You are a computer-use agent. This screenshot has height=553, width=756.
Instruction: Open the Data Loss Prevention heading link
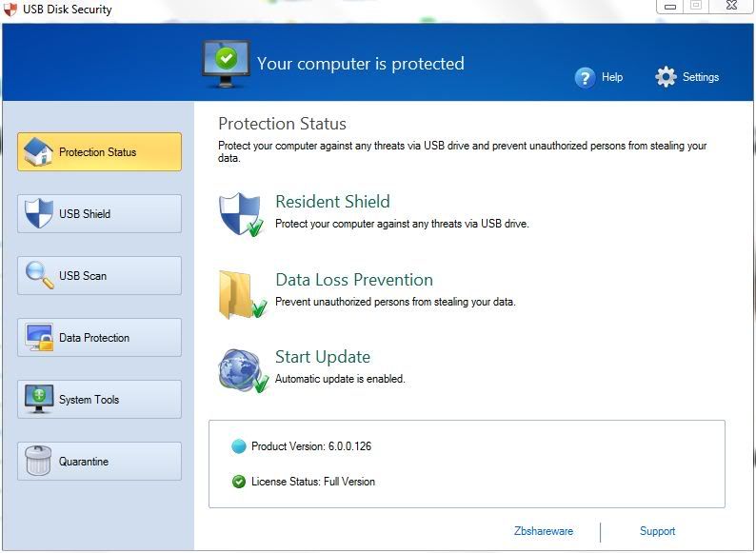(354, 280)
